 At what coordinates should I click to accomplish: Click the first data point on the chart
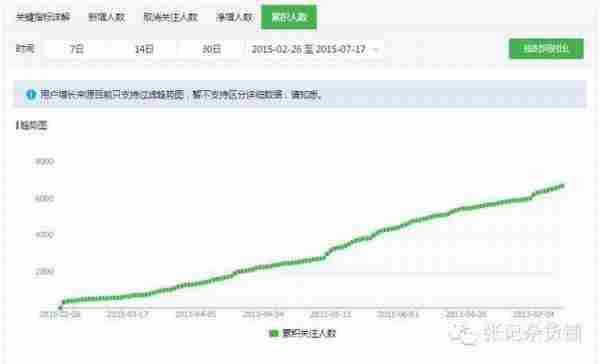[60, 307]
